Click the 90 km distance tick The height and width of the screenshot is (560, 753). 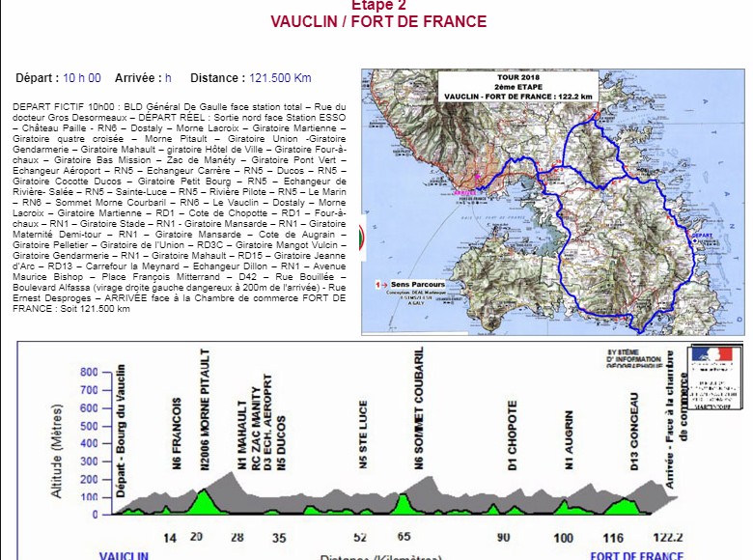click(x=503, y=538)
